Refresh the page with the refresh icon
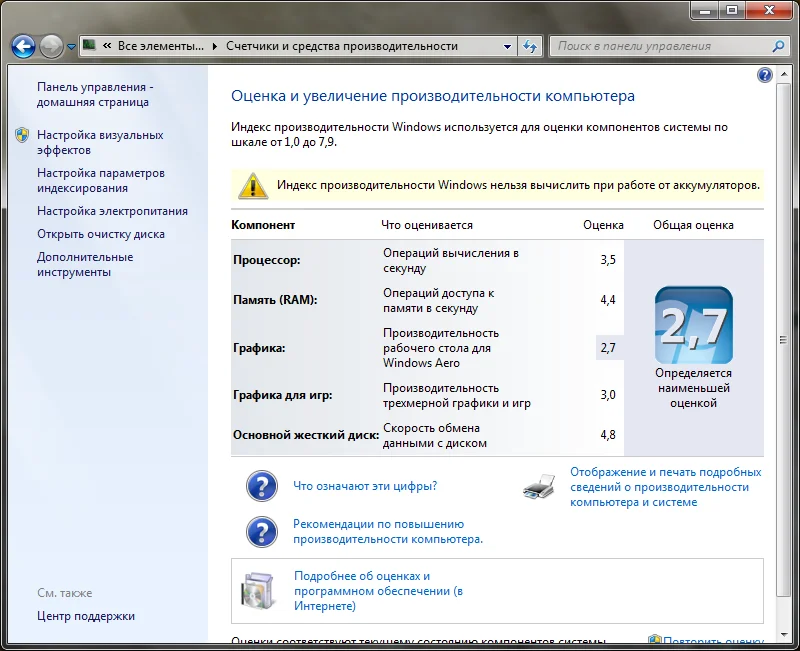This screenshot has width=800, height=651. [x=530, y=46]
